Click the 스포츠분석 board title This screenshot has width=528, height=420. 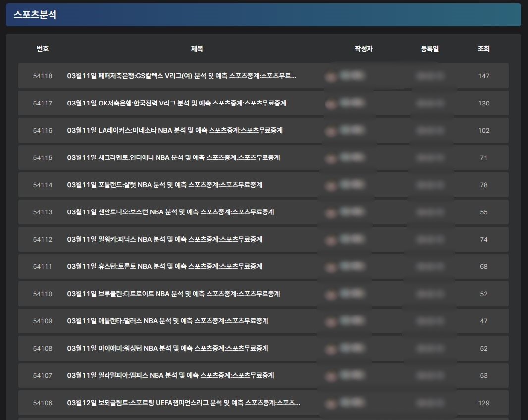pyautogui.click(x=35, y=15)
